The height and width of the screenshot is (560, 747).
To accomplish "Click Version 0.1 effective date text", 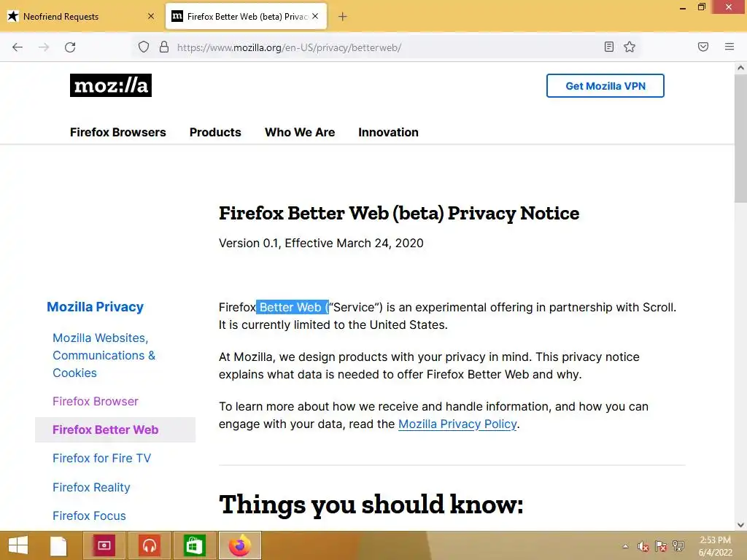I will click(321, 244).
